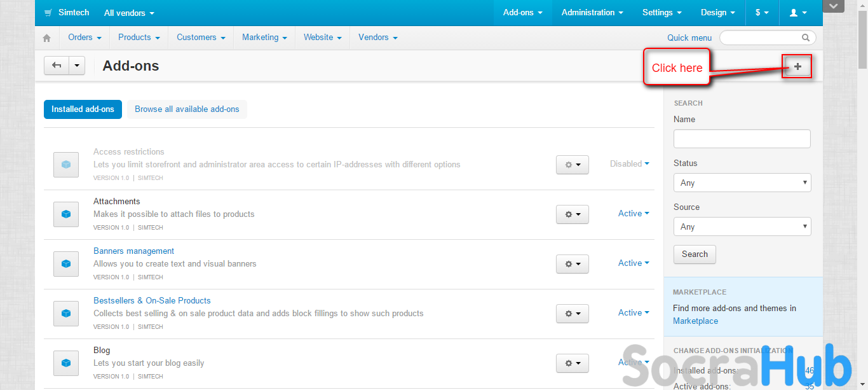
Task: Follow the Marketplace link
Action: (695, 321)
